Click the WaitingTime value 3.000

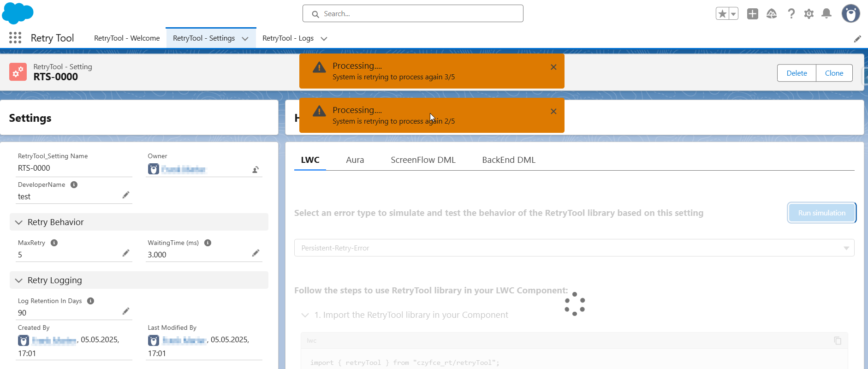click(x=157, y=255)
